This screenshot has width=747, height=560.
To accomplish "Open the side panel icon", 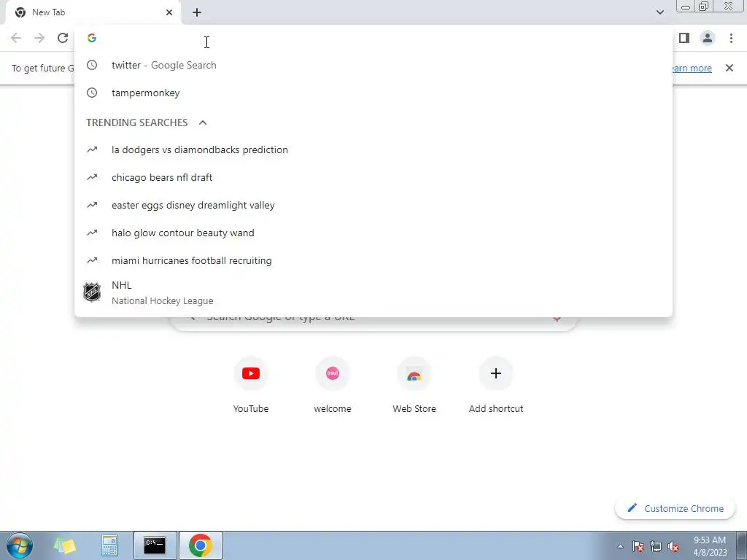I will pyautogui.click(x=684, y=38).
